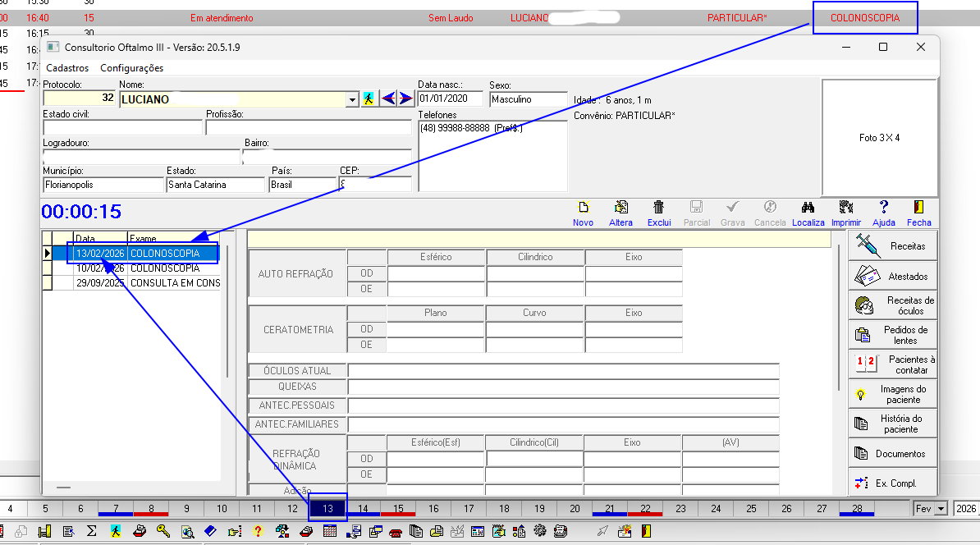Click the Atestados button
980x545 pixels.
(x=892, y=276)
